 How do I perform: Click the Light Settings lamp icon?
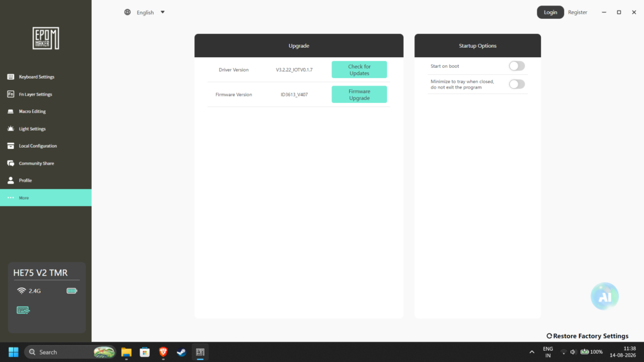point(11,128)
